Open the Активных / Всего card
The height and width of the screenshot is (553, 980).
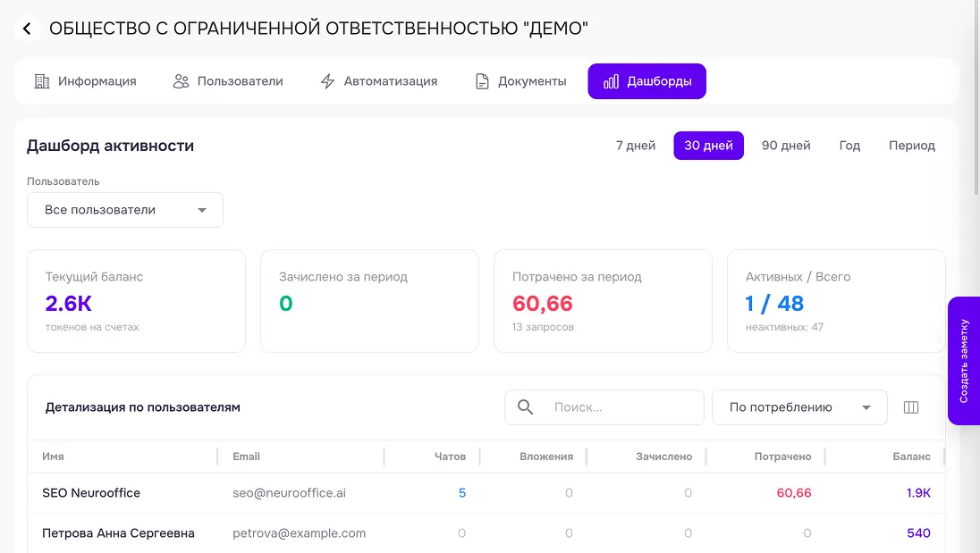pyautogui.click(x=836, y=301)
